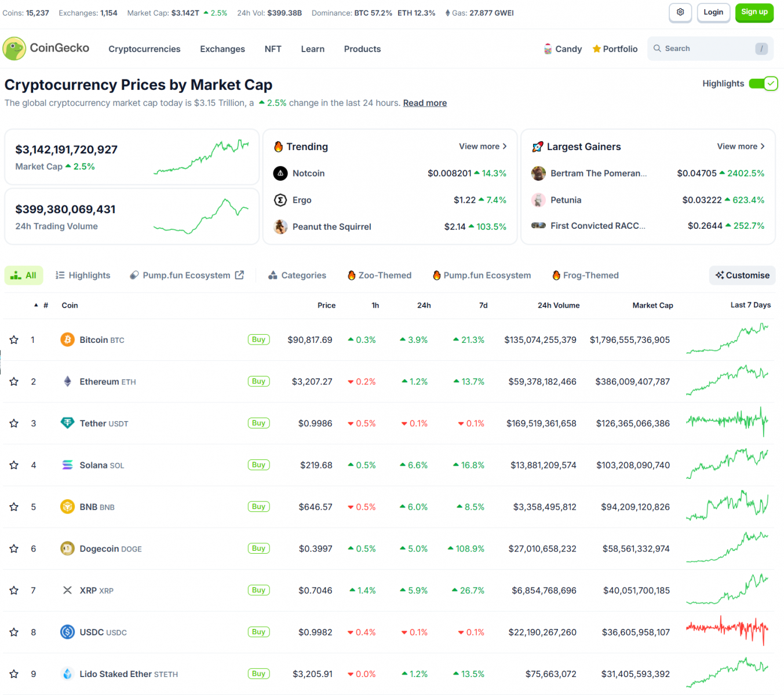
Task: Click the Portfolio star icon
Action: (x=596, y=49)
